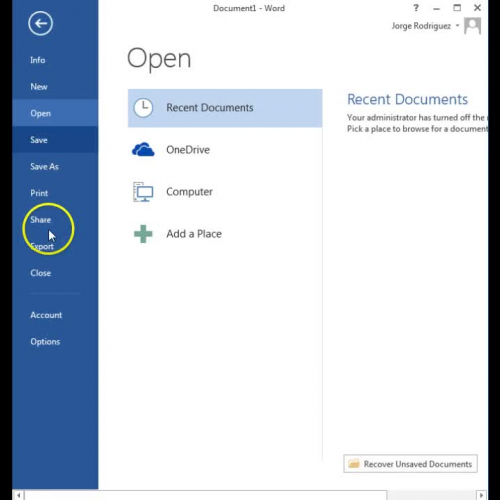Image resolution: width=500 pixels, height=500 pixels.
Task: Expand the Jorge Rodriguez account dropdown arrow
Action: [x=458, y=26]
